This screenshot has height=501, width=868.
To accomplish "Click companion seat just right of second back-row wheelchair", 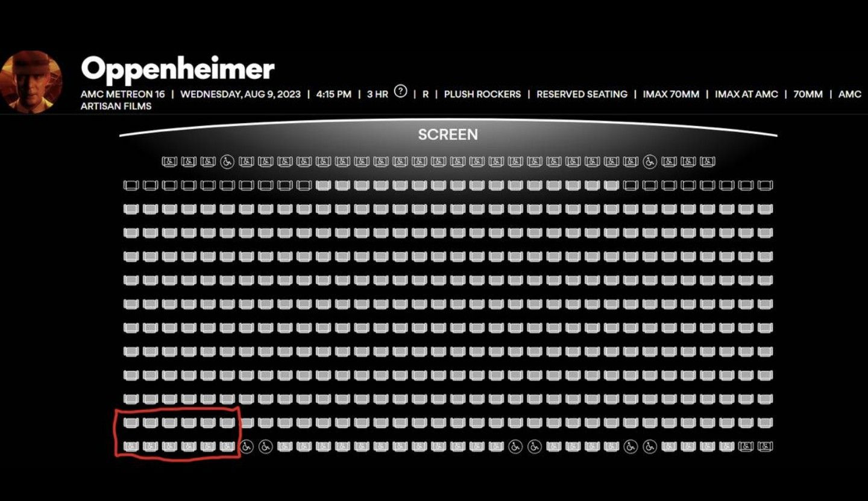I will coord(285,447).
